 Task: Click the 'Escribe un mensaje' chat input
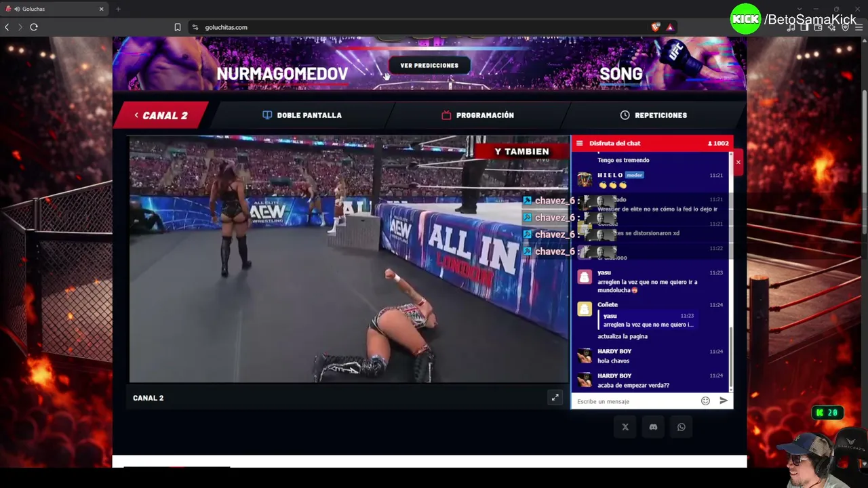[636, 401]
